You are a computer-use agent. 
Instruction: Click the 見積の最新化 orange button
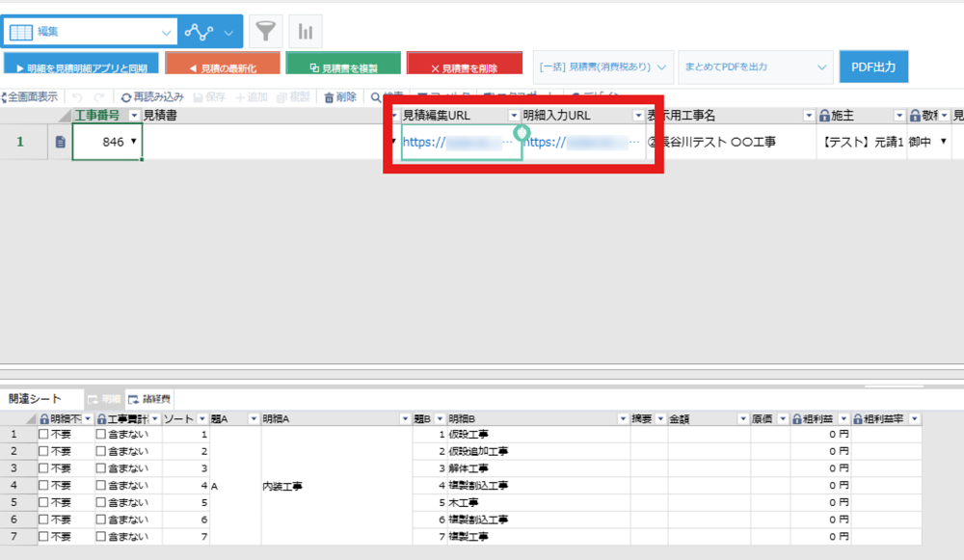[223, 64]
